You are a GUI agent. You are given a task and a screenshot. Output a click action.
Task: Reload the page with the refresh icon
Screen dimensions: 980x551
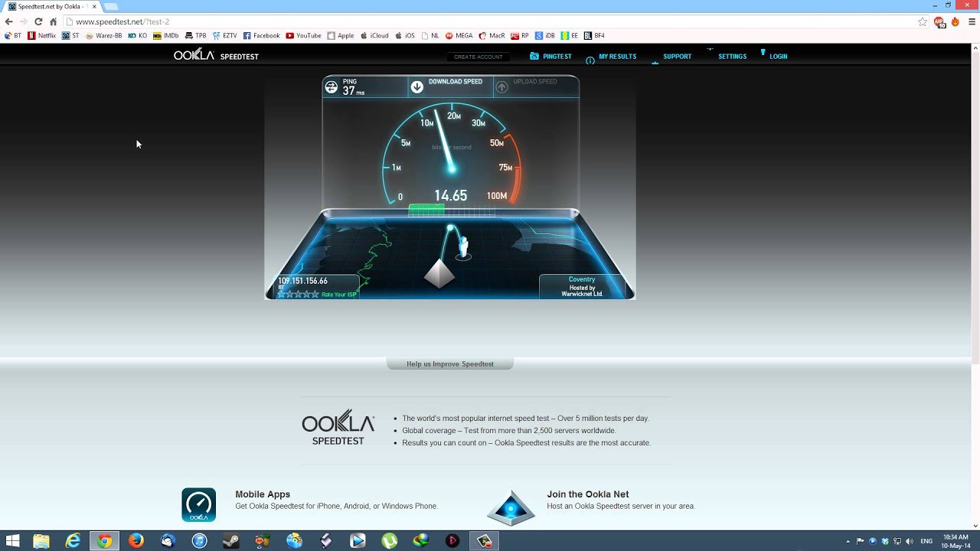coord(38,21)
